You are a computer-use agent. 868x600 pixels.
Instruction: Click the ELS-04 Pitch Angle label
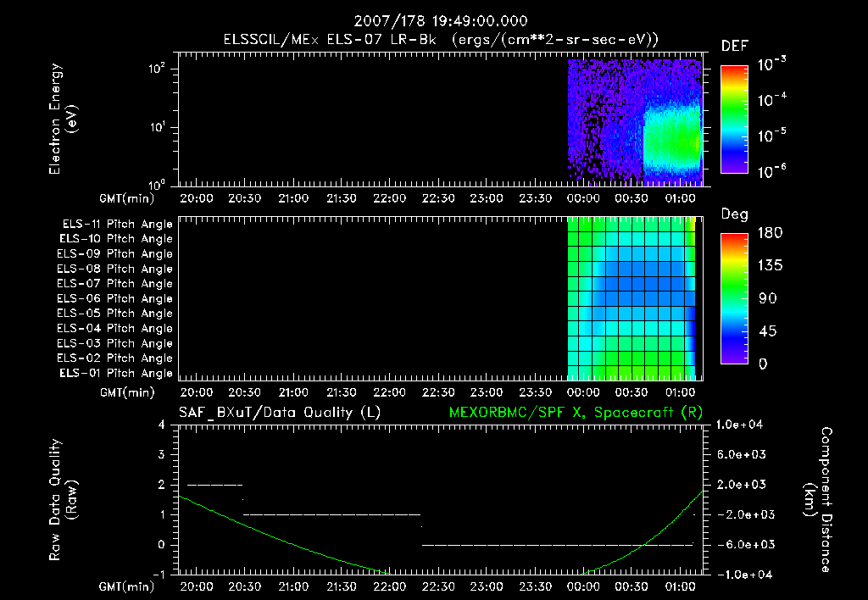coord(115,328)
